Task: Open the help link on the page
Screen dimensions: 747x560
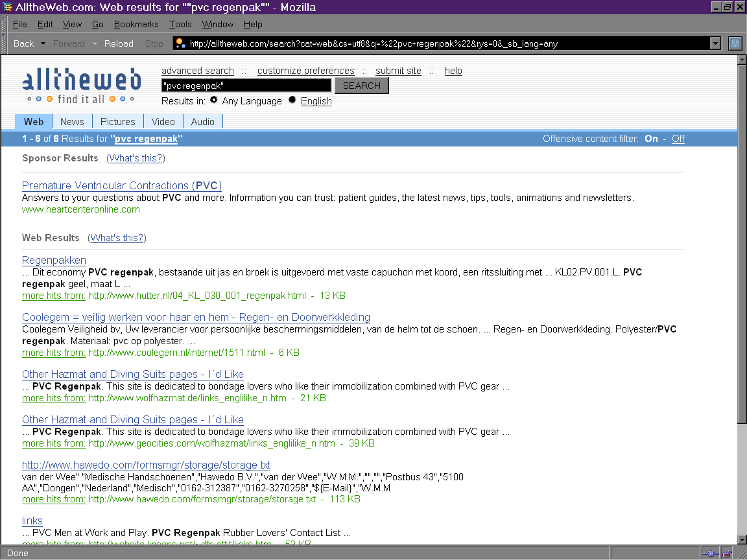Action: [x=453, y=71]
